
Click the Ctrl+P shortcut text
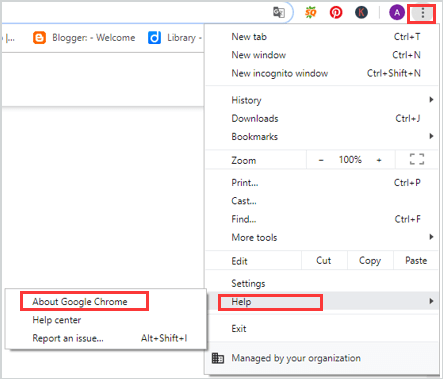click(x=407, y=183)
